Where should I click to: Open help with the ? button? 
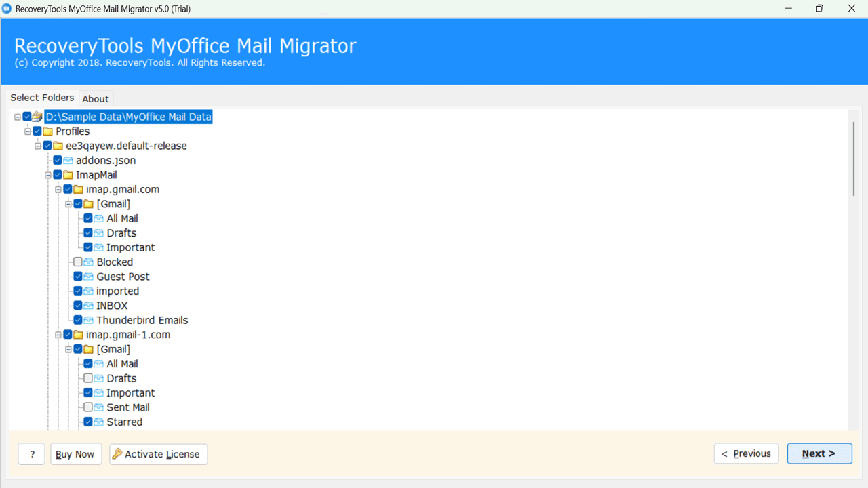pos(32,454)
